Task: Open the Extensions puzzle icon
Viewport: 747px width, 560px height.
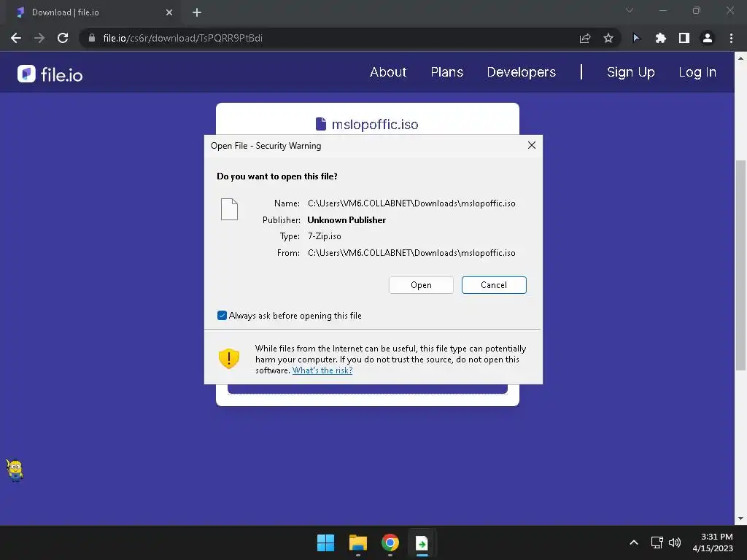Action: click(660, 38)
